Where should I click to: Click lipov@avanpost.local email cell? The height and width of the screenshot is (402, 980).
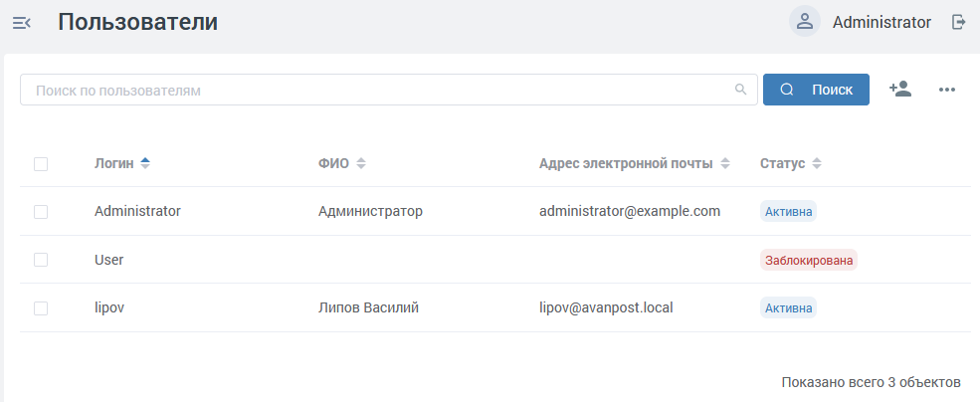(606, 307)
